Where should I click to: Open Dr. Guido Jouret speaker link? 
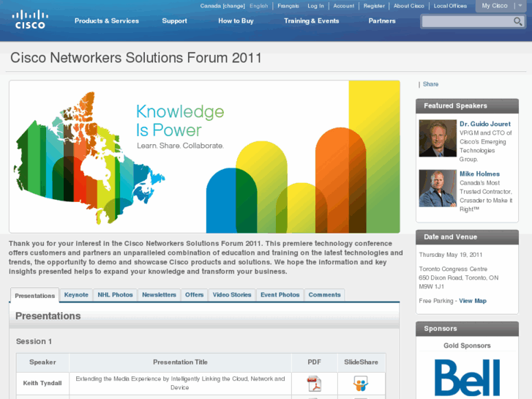(x=485, y=124)
